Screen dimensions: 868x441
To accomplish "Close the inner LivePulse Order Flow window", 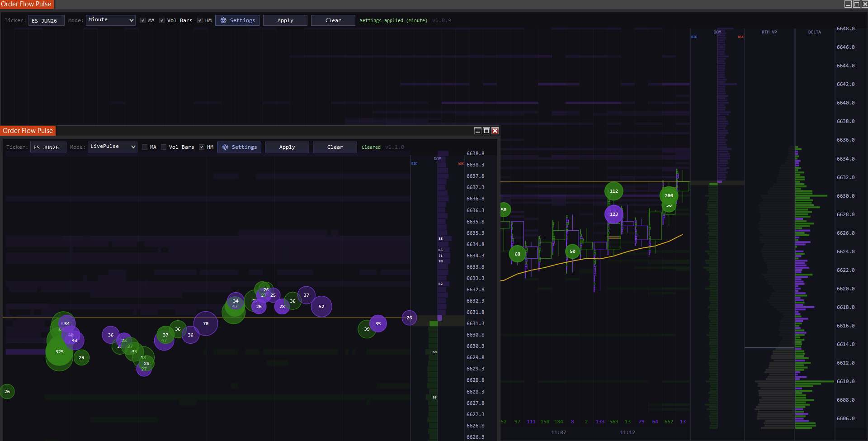I will tap(495, 131).
